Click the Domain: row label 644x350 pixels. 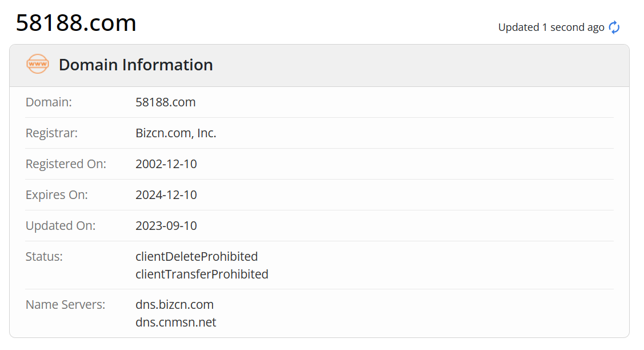click(x=49, y=102)
